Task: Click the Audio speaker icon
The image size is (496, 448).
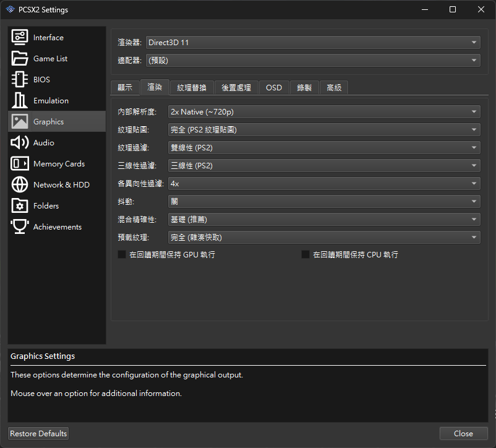Action: 20,143
